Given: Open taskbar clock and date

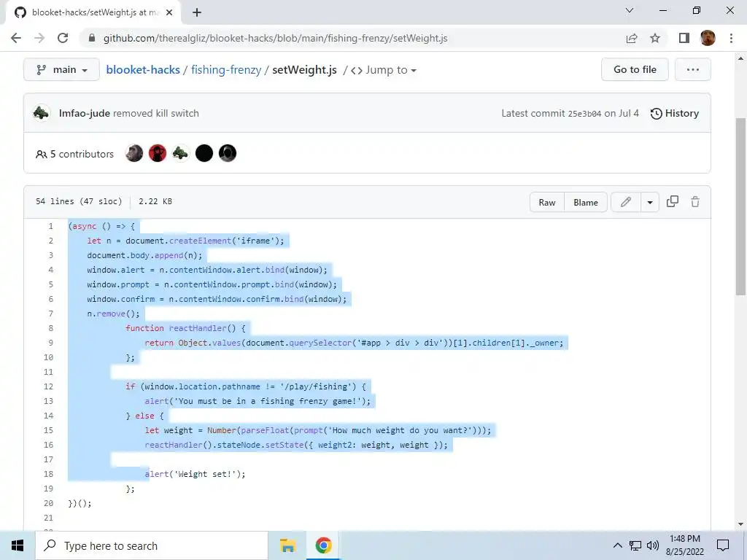Looking at the screenshot, I should coord(684,545).
